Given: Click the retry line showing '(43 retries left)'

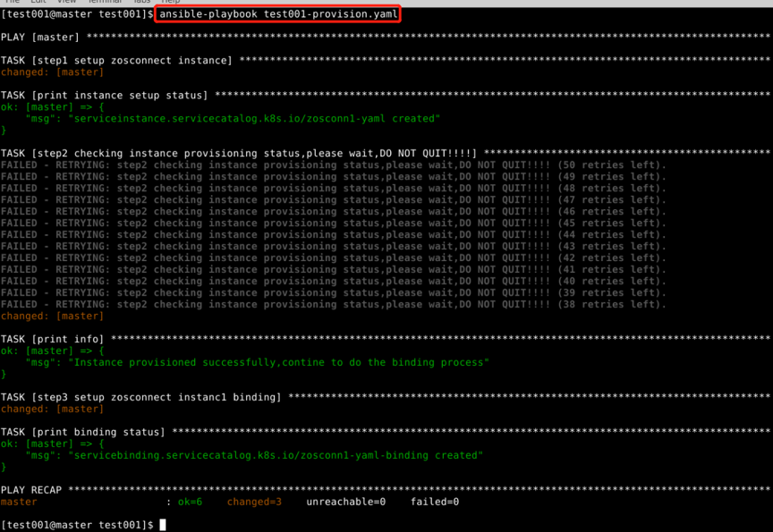Looking at the screenshot, I should (333, 246).
